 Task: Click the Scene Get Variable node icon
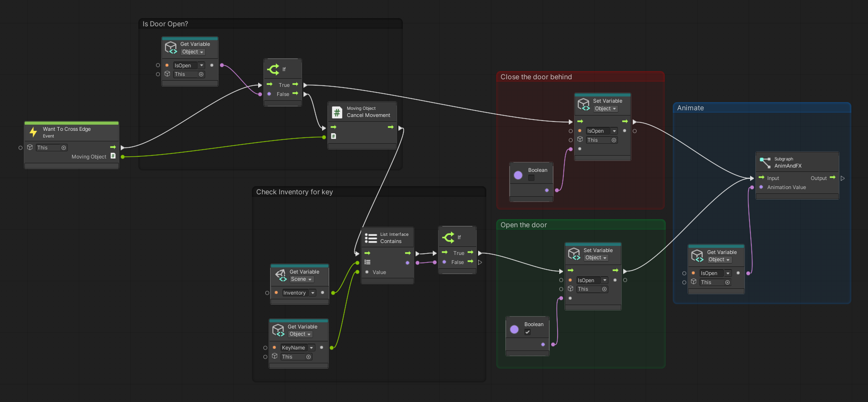[x=281, y=275]
